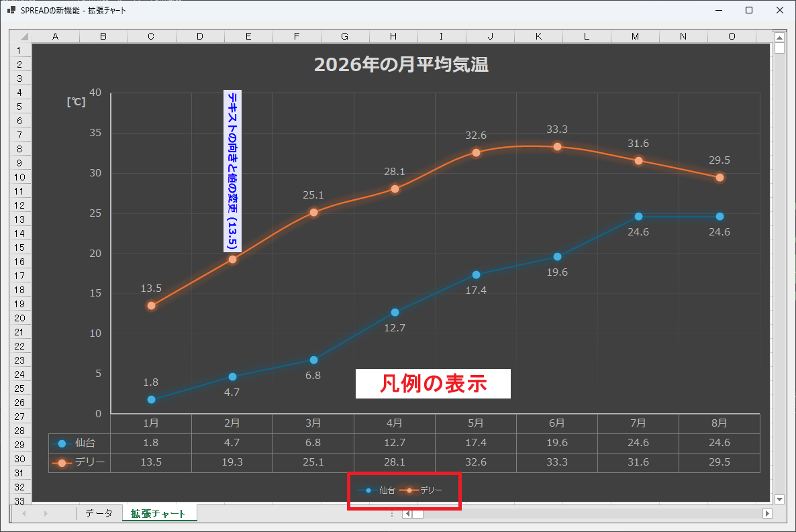
Task: Select column header O
Action: (732, 36)
